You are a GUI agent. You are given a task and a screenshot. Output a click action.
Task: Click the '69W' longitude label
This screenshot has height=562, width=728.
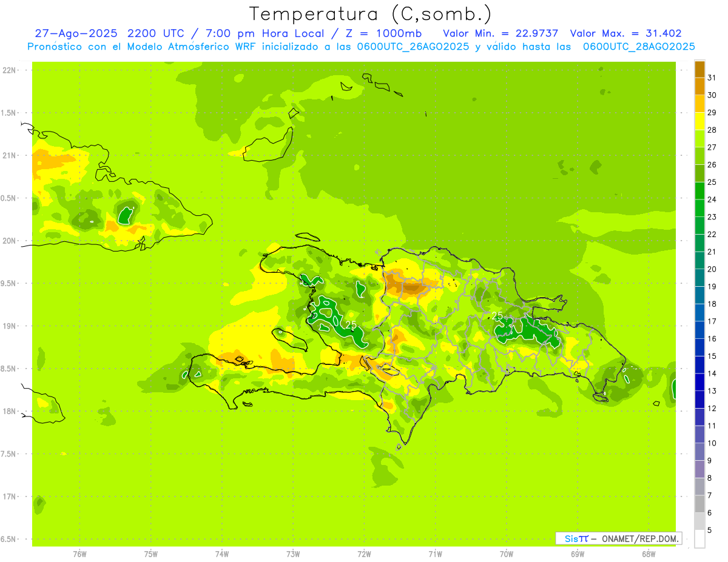click(x=578, y=554)
